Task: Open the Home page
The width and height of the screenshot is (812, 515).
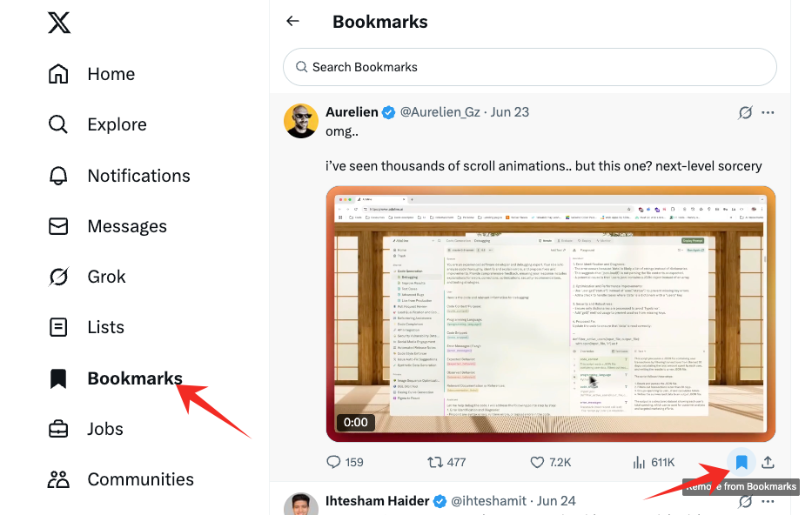Action: [91, 74]
